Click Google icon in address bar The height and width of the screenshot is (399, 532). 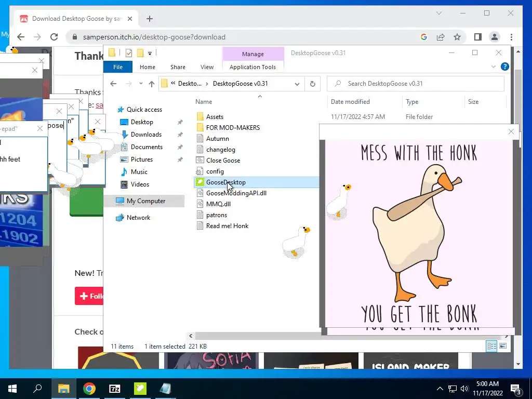(x=424, y=37)
